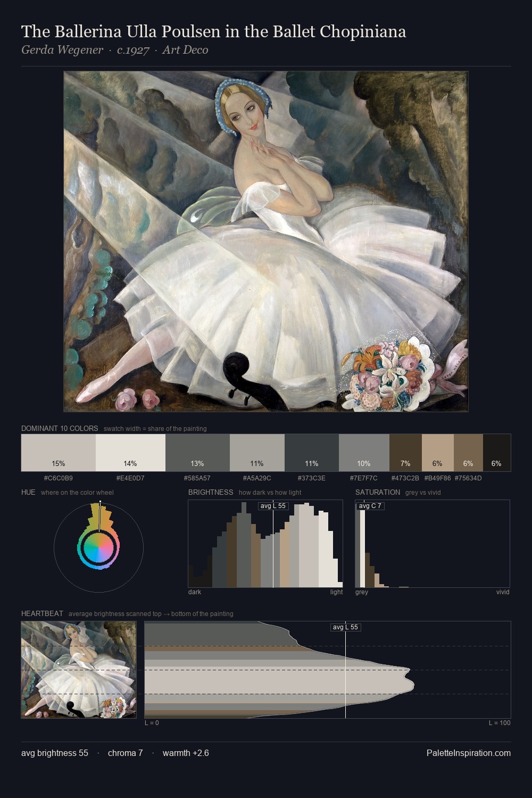Image resolution: width=532 pixels, height=798 pixels.
Task: Select the #75634D brown swatch
Action: point(468,453)
